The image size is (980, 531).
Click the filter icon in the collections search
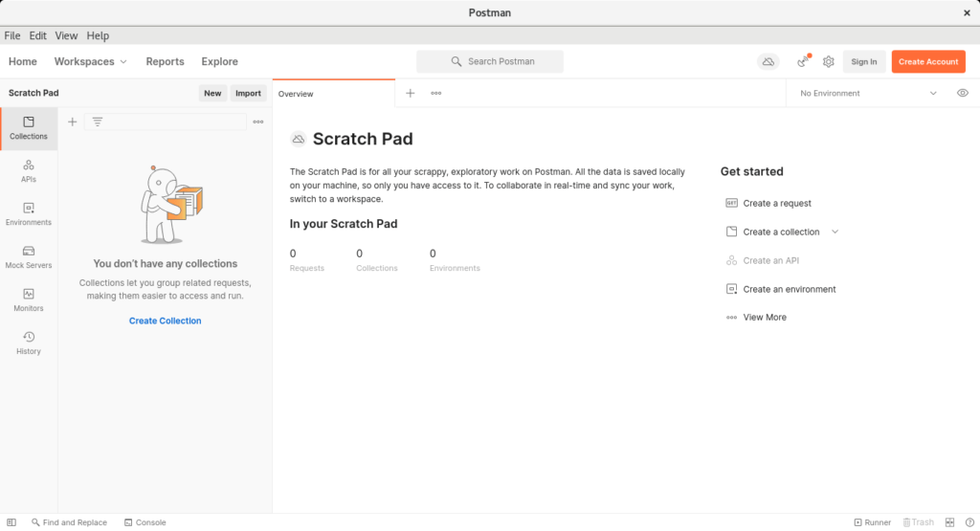(98, 122)
